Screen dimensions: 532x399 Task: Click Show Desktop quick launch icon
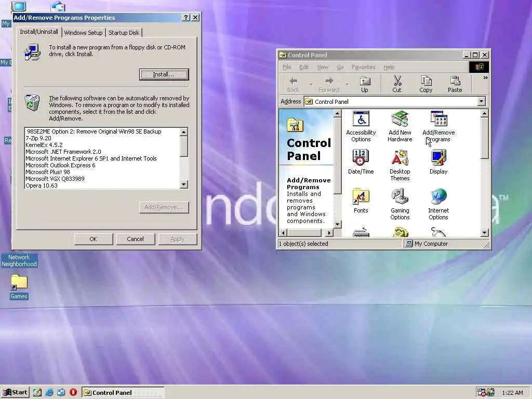[x=37, y=393]
